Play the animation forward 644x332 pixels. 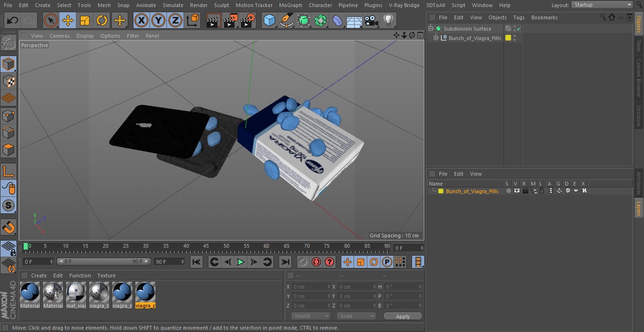240,262
